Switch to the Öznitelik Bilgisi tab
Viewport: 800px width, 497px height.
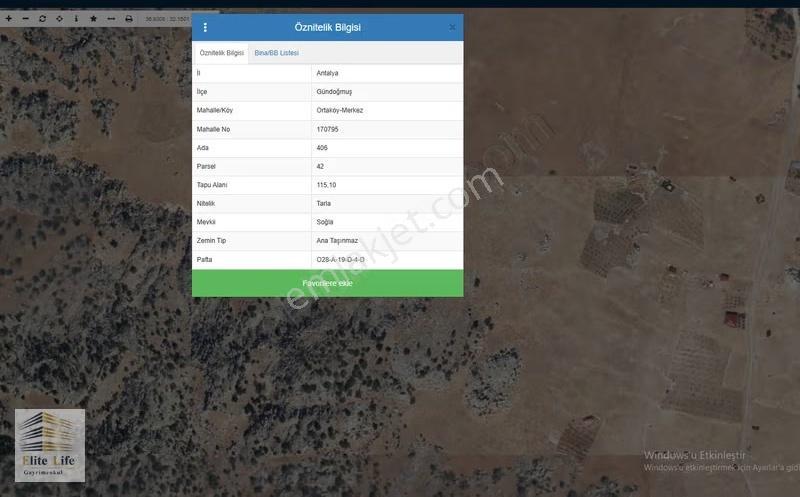coord(221,53)
